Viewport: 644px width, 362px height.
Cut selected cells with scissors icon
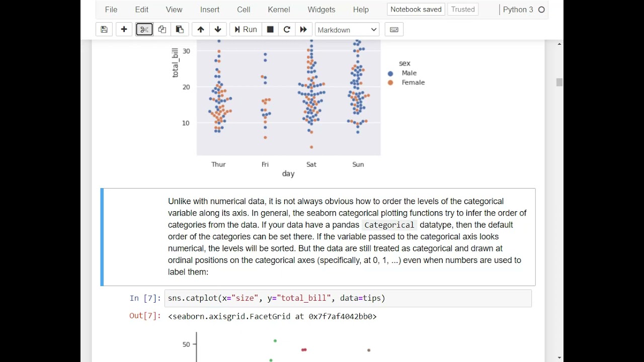pyautogui.click(x=144, y=30)
